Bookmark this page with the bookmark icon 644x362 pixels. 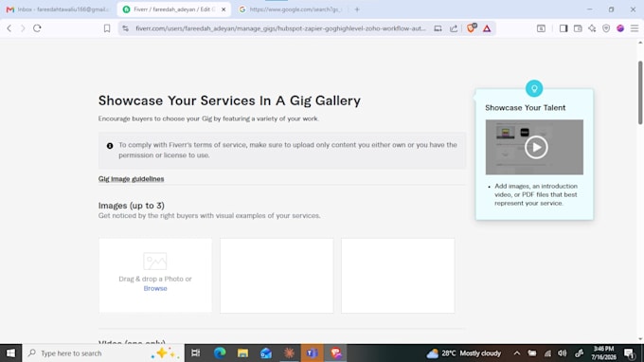(x=107, y=28)
